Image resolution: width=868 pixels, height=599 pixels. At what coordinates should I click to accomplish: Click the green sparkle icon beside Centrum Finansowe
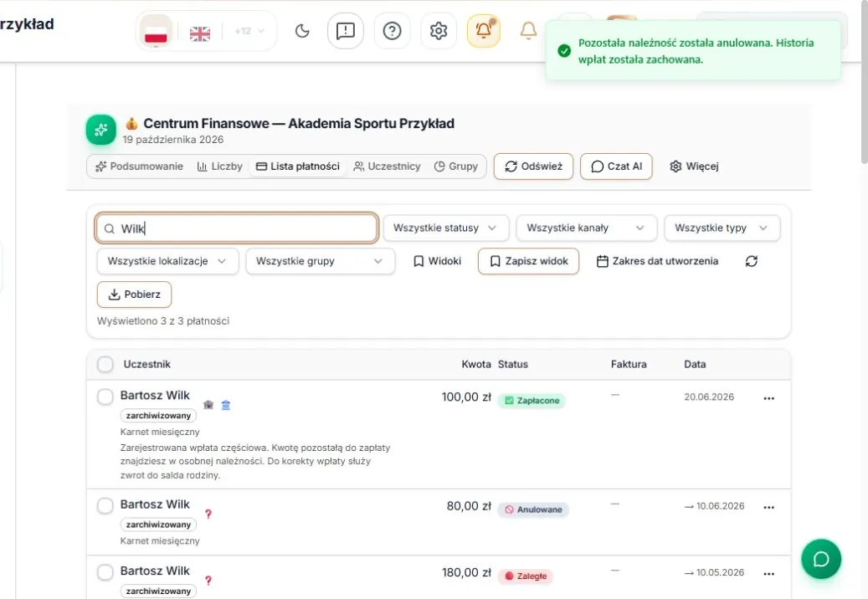[x=100, y=130]
